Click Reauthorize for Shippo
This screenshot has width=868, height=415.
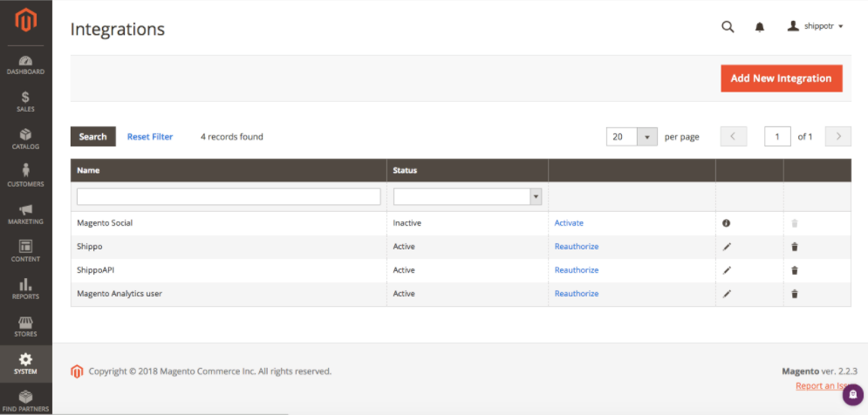[577, 247]
